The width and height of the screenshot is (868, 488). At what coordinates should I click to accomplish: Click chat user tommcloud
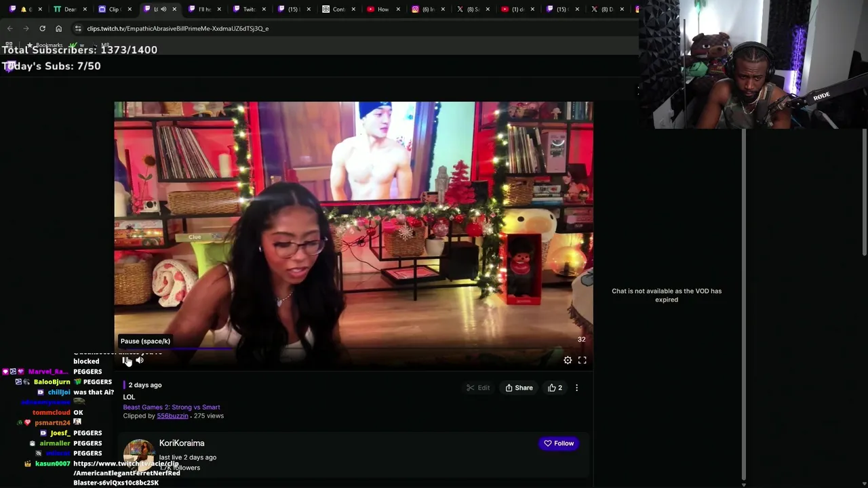52,412
